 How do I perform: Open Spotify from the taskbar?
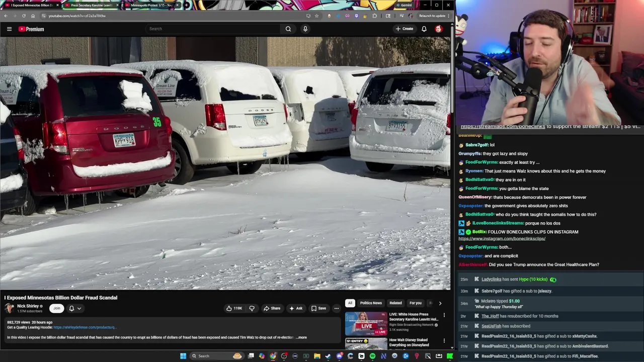coord(372,356)
